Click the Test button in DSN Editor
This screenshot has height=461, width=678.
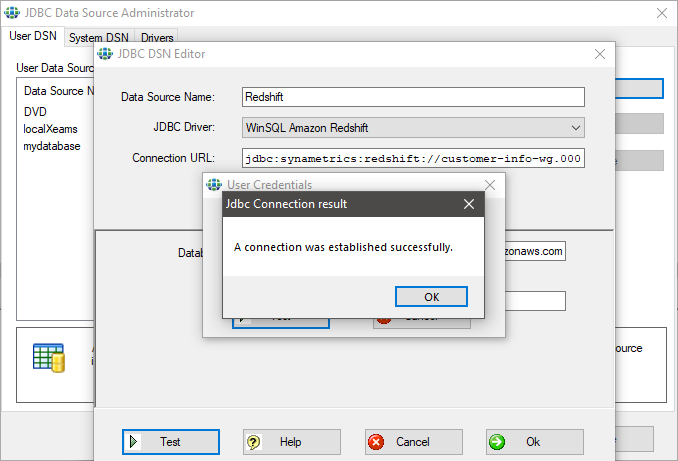[x=171, y=442]
